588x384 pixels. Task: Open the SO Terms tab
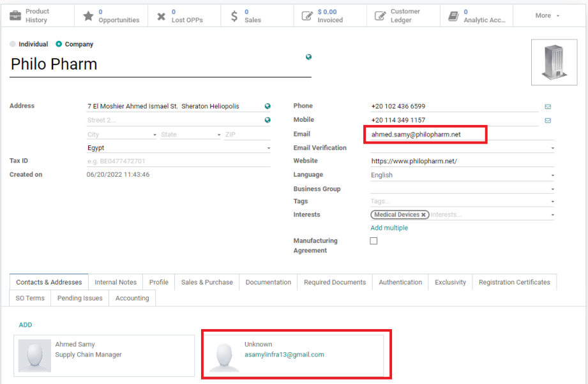tap(30, 299)
